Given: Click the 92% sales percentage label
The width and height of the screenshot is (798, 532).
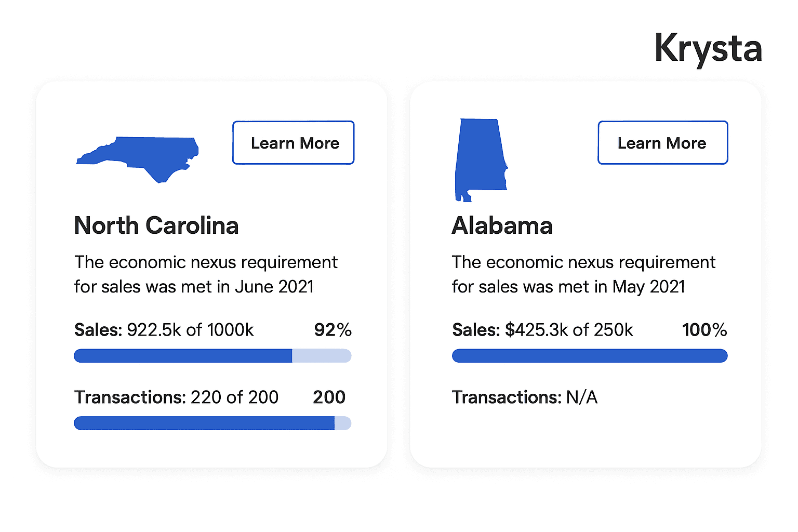Looking at the screenshot, I should pos(333,330).
